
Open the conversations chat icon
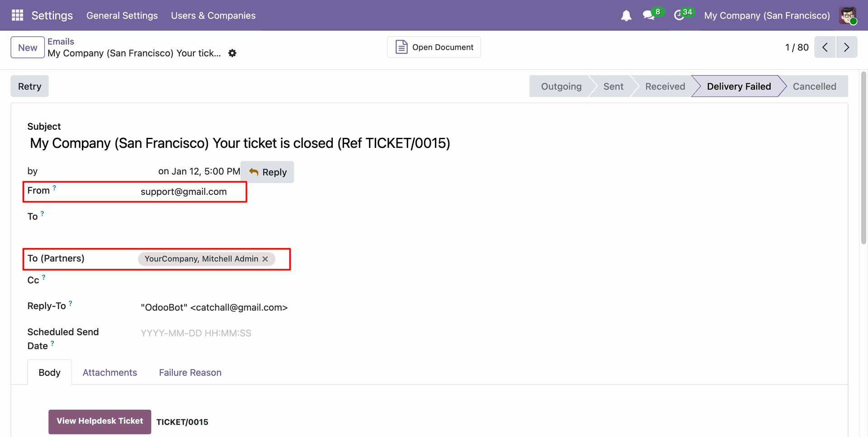[649, 15]
